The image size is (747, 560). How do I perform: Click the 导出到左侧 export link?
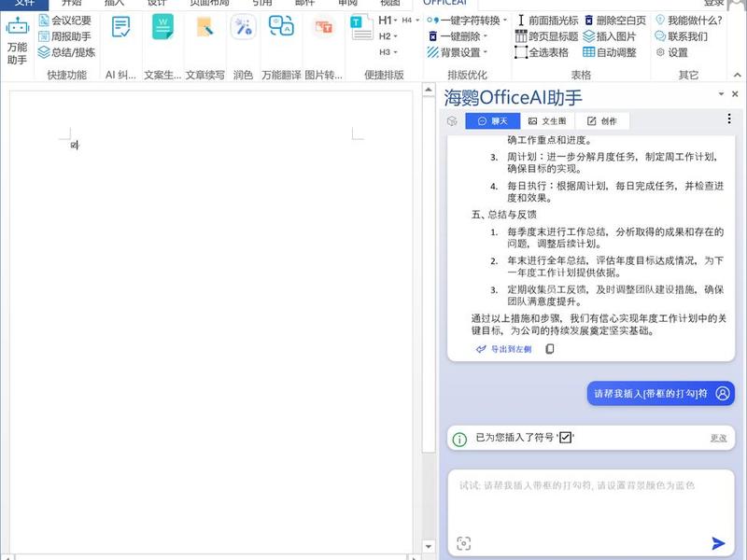point(503,349)
